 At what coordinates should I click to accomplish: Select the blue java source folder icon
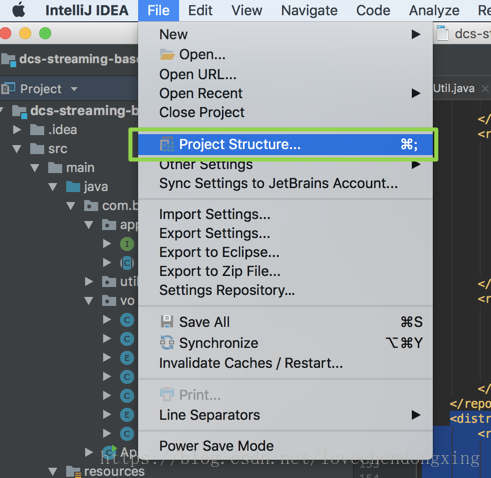coord(73,186)
